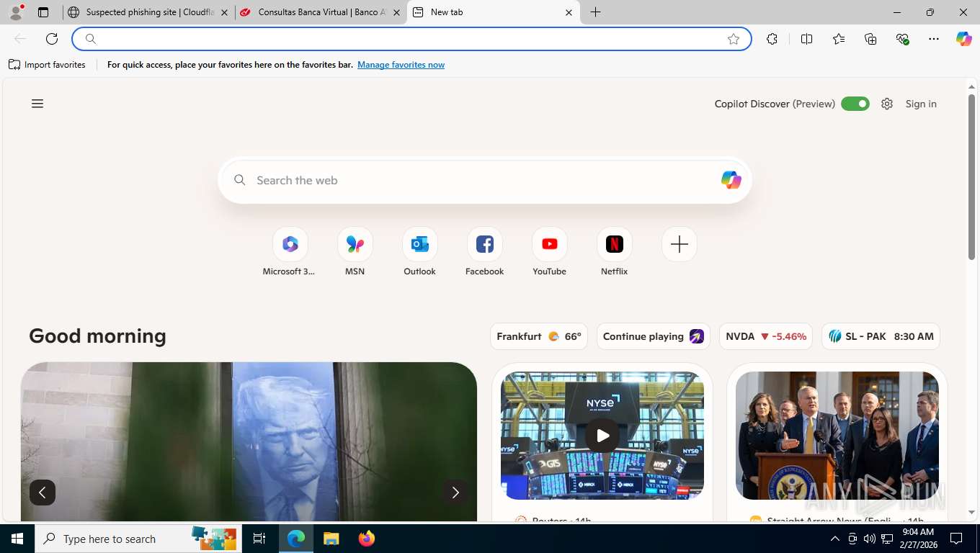Open the press conference news thumbnail
The width and height of the screenshot is (980, 553).
coord(837,436)
